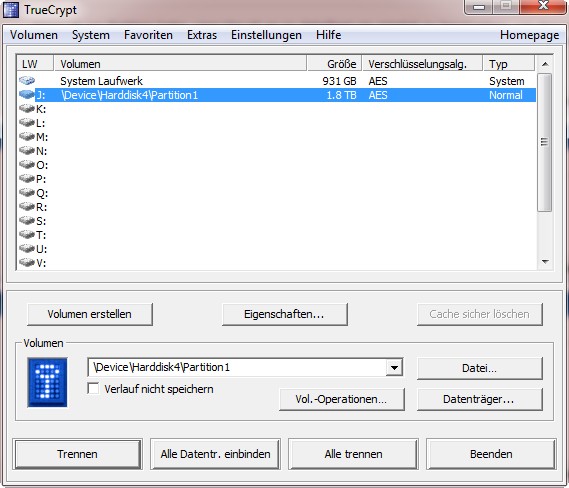The image size is (569, 488).
Task: Open the Extras menu
Action: click(202, 35)
